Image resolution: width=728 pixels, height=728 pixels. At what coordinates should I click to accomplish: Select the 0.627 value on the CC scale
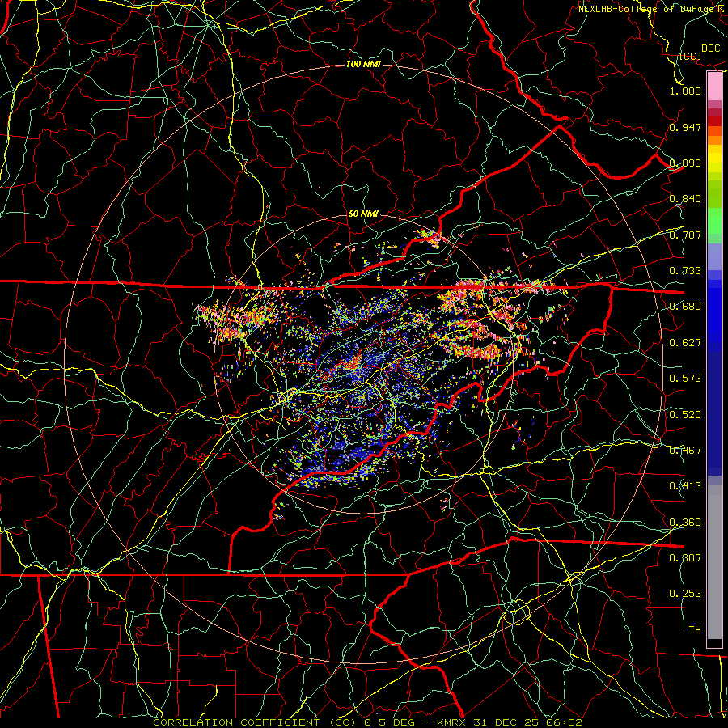coord(685,343)
